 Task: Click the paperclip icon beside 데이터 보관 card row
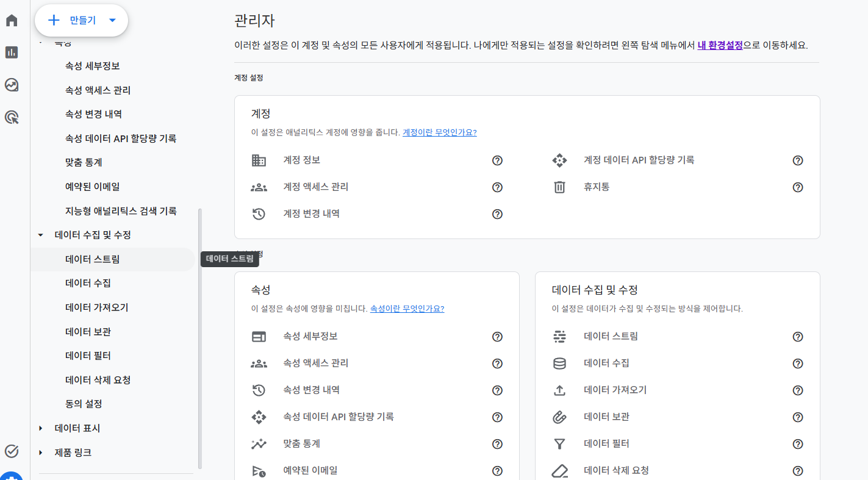pyautogui.click(x=559, y=417)
